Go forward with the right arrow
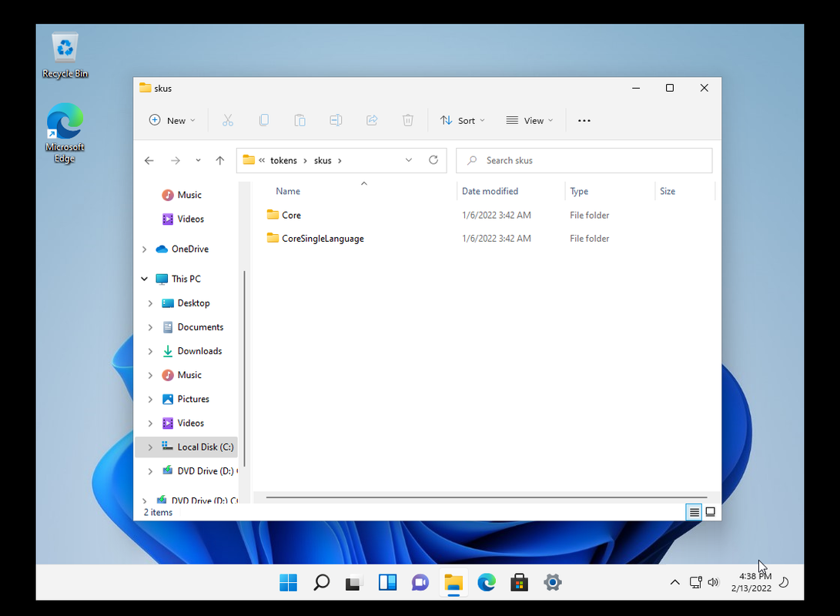This screenshot has height=616, width=840. [176, 160]
